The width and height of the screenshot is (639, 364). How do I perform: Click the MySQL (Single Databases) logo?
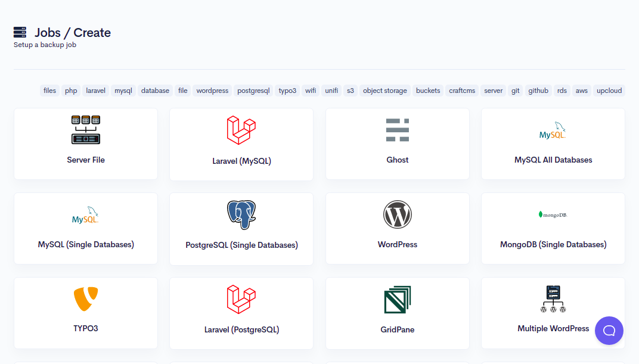[86, 215]
